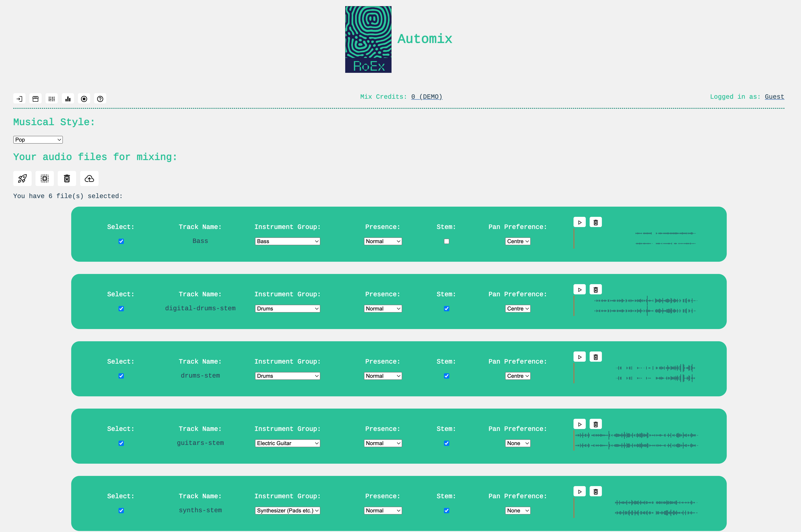The width and height of the screenshot is (801, 532).
Task: Open the store shop icon
Action: (x=35, y=99)
